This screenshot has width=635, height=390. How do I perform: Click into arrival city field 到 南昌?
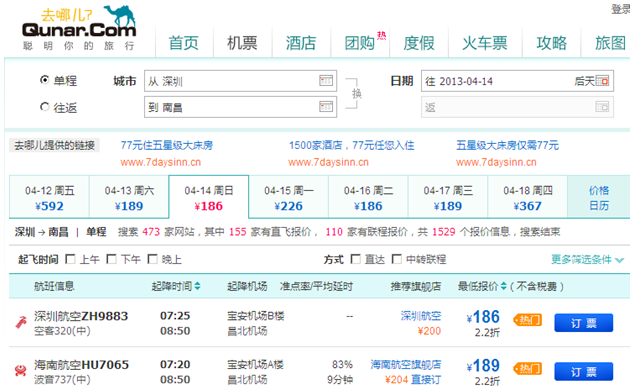(240, 107)
